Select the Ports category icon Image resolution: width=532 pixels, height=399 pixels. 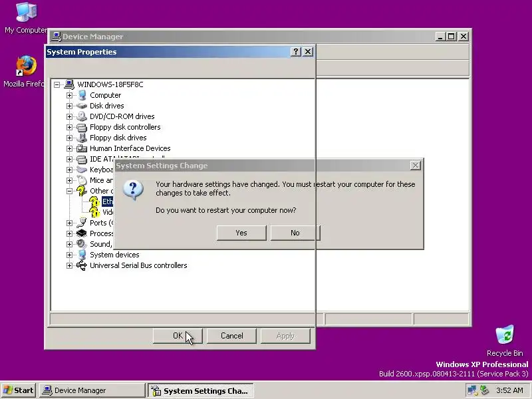point(82,223)
